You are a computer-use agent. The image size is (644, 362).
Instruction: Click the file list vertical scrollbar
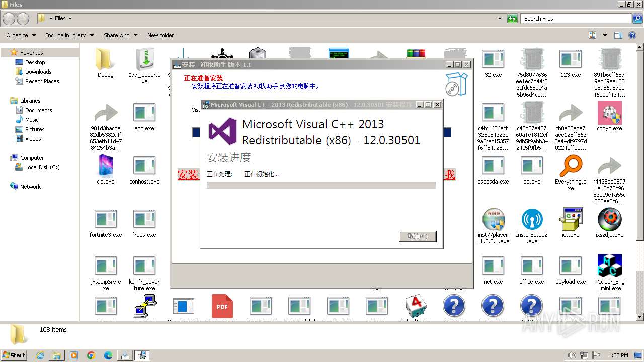pyautogui.click(x=639, y=183)
